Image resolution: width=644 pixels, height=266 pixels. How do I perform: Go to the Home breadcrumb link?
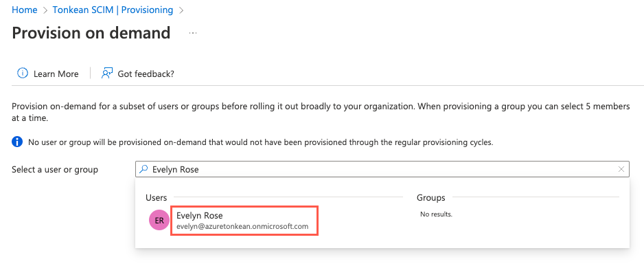[x=24, y=10]
